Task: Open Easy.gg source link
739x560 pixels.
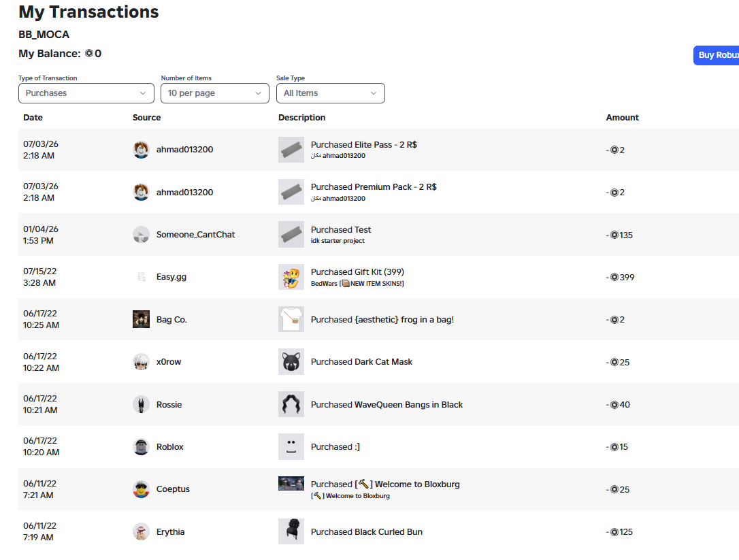Action: pos(171,277)
